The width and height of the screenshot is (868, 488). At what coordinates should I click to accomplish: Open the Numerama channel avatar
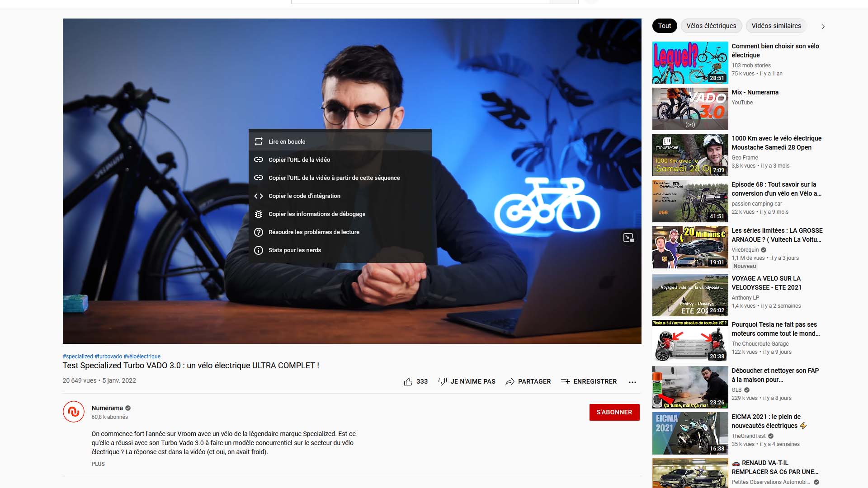coord(74,412)
